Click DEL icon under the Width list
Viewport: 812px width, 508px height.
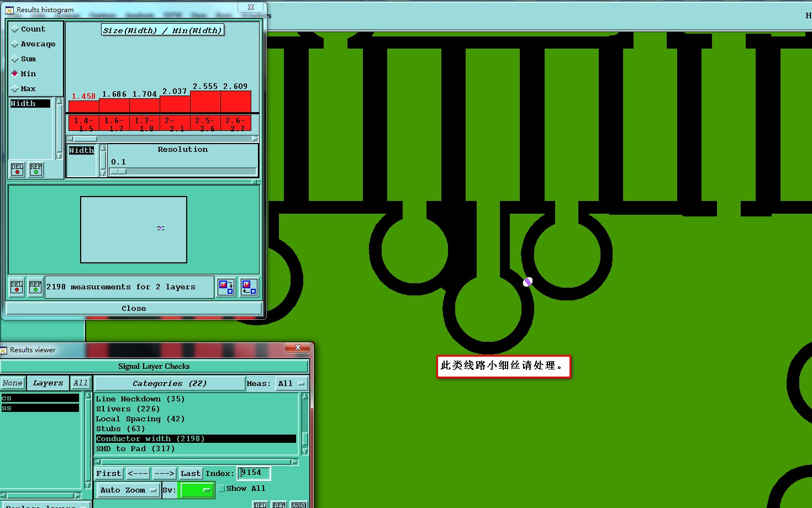click(x=17, y=169)
